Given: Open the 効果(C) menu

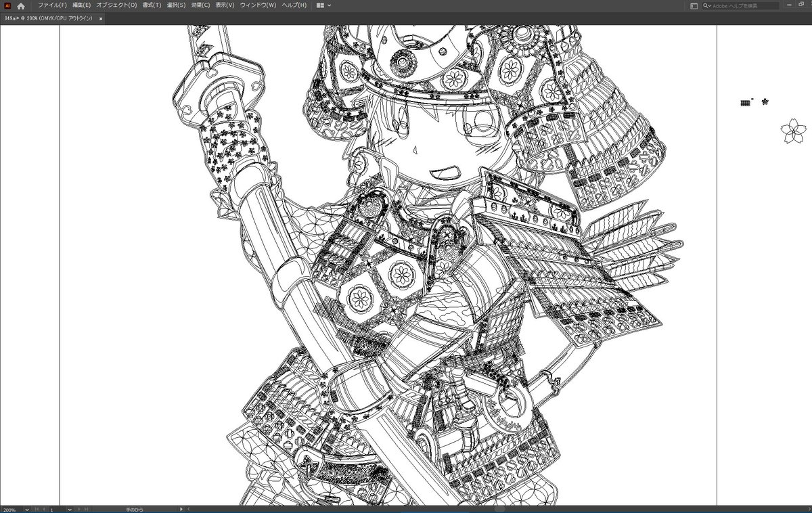Looking at the screenshot, I should [201, 5].
